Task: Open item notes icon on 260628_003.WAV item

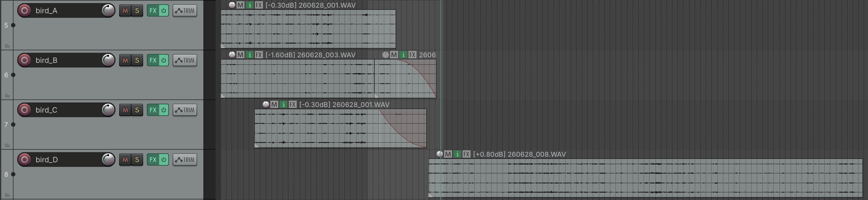Action: [x=250, y=55]
